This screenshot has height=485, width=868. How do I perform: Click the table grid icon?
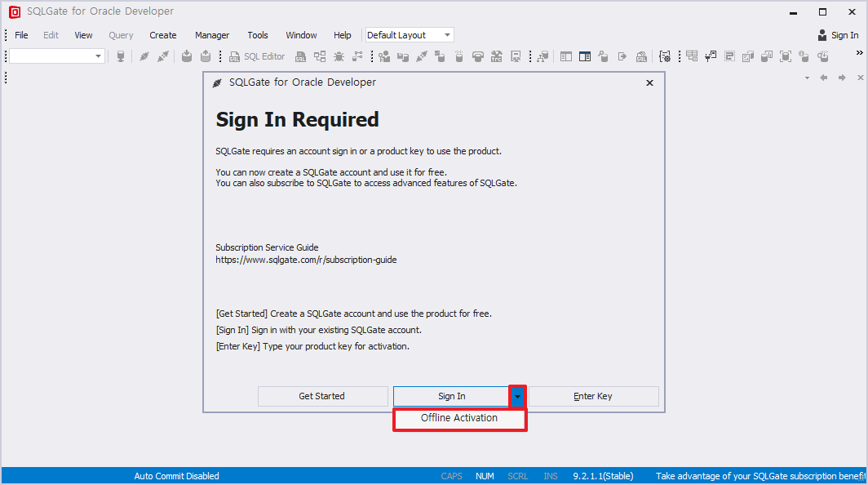pos(692,56)
